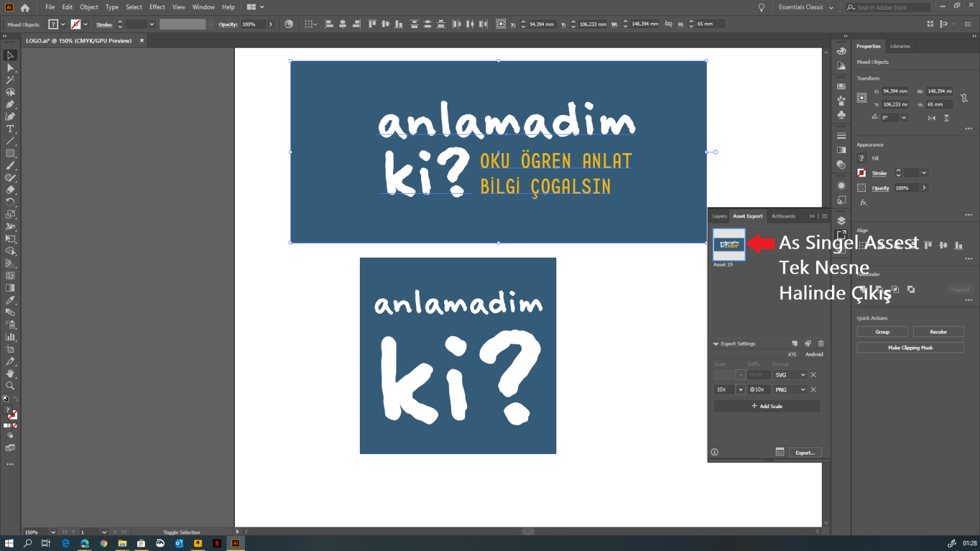
Task: Select the Selection tool in the toolbar
Action: click(10, 55)
